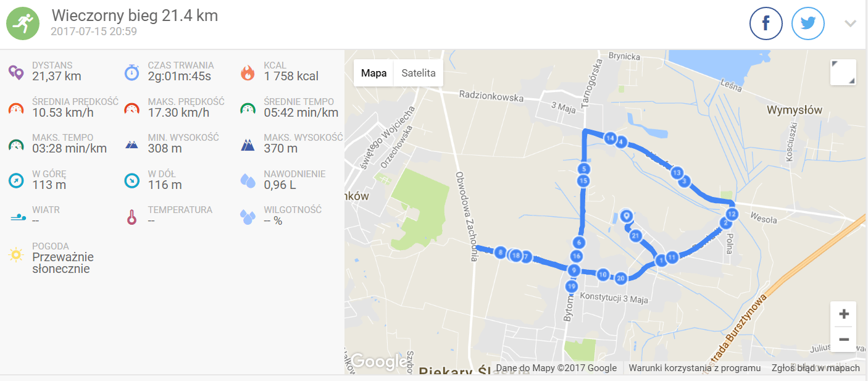Click the thermometer Temperatura icon
The height and width of the screenshot is (381, 868).
(x=131, y=217)
